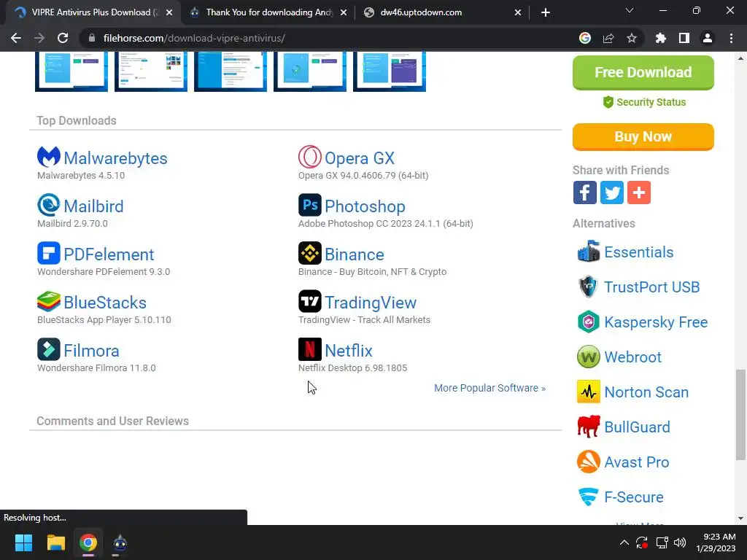Image resolution: width=747 pixels, height=560 pixels.
Task: Click the Kaspersky Free icon
Action: pos(589,322)
